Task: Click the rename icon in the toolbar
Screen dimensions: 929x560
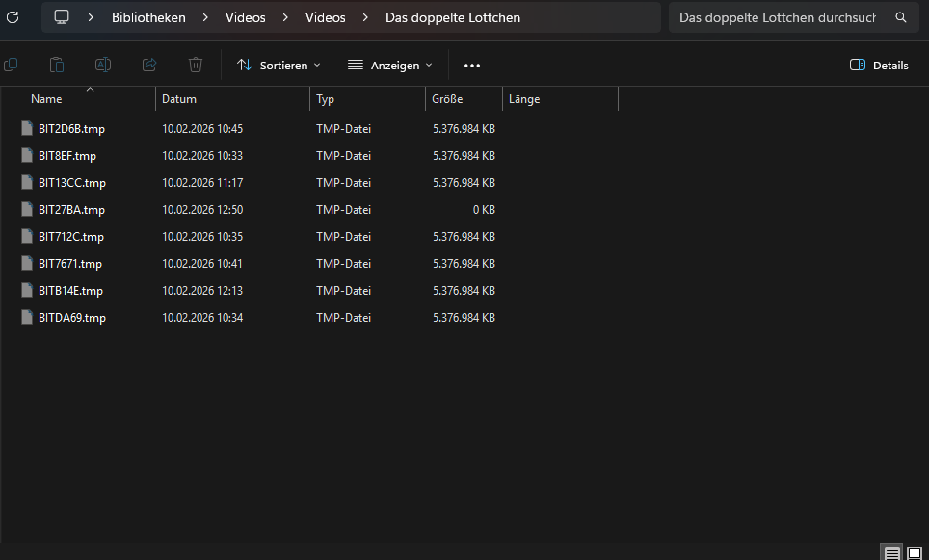Action: (103, 65)
